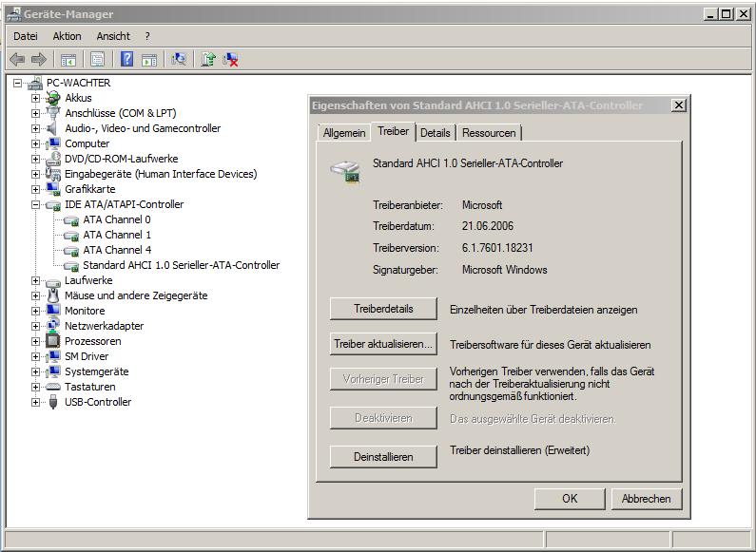The image size is (756, 552).
Task: Close the Eigenschaften dialog with its X
Action: click(678, 105)
